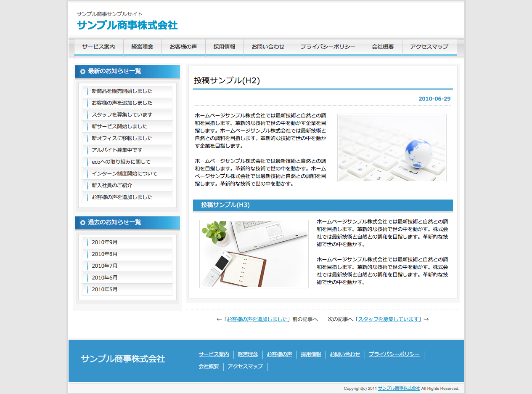Click the globe on keyboard image
This screenshot has height=394, width=532.
click(x=392, y=148)
